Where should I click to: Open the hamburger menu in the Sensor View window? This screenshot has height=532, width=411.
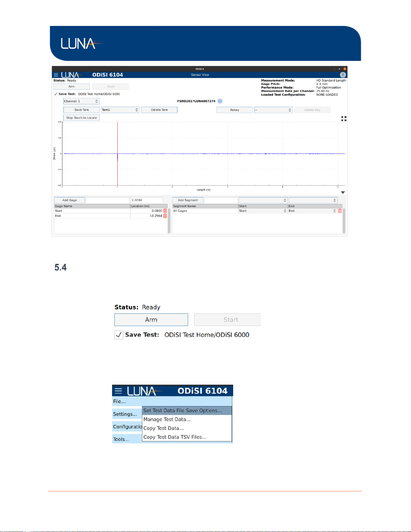coord(56,75)
